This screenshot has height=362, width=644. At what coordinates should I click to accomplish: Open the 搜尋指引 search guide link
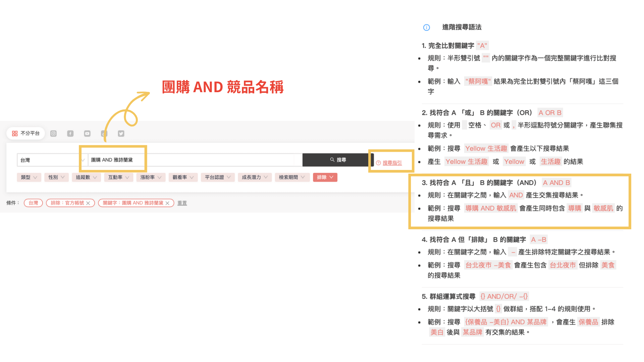[392, 163]
